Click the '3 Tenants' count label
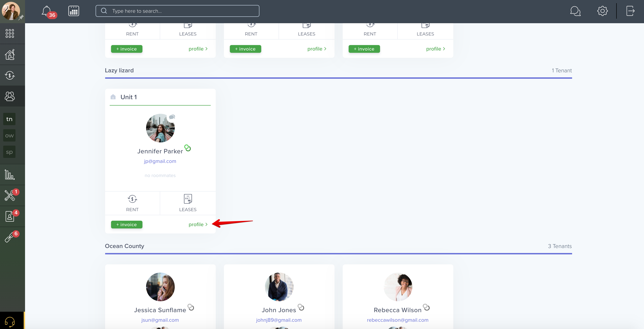644x329 pixels. (560, 246)
